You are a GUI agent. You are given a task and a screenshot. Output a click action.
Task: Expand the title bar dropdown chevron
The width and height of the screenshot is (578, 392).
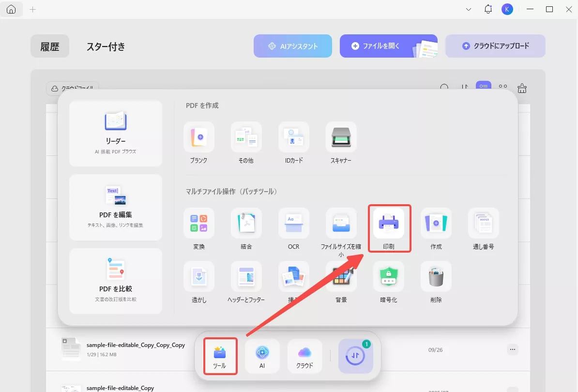[x=469, y=9]
